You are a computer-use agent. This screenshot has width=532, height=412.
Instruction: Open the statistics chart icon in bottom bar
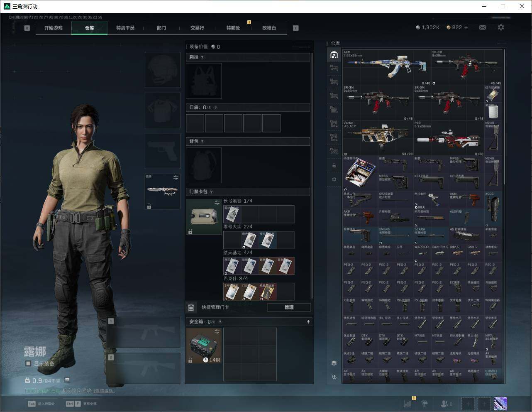pos(408,403)
